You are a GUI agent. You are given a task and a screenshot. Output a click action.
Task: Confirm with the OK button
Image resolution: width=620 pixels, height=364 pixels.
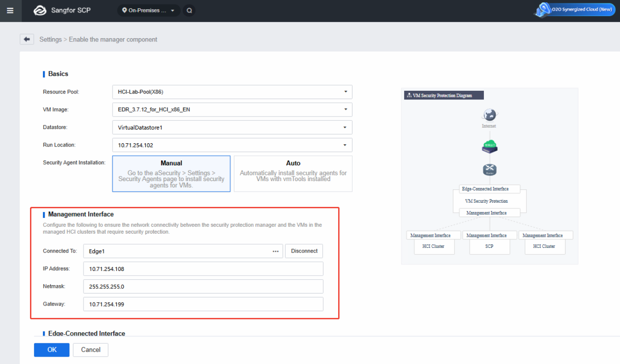click(x=52, y=350)
